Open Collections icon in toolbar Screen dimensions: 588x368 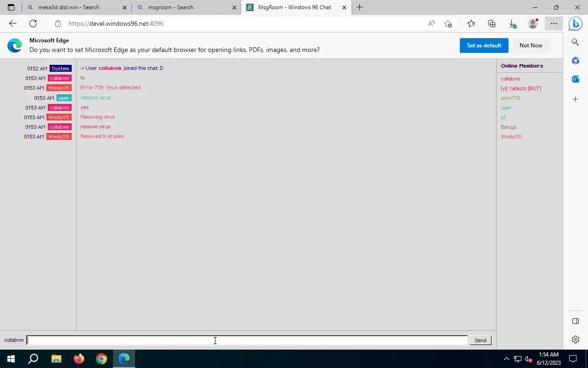pos(492,23)
